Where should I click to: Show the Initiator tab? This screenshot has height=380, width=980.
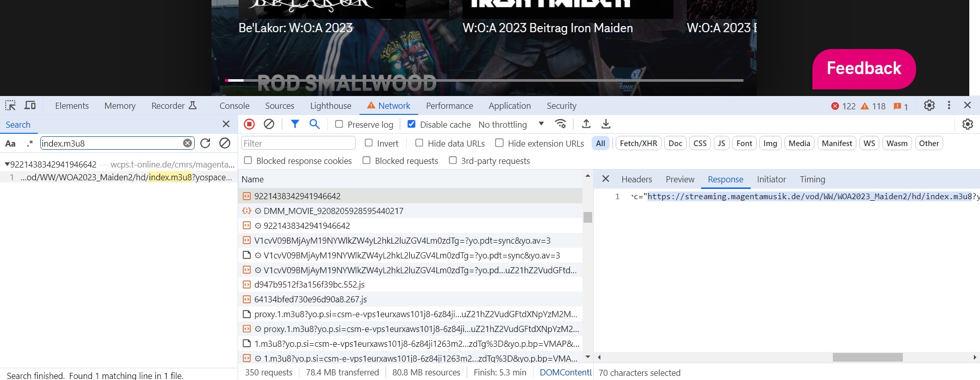click(x=772, y=179)
